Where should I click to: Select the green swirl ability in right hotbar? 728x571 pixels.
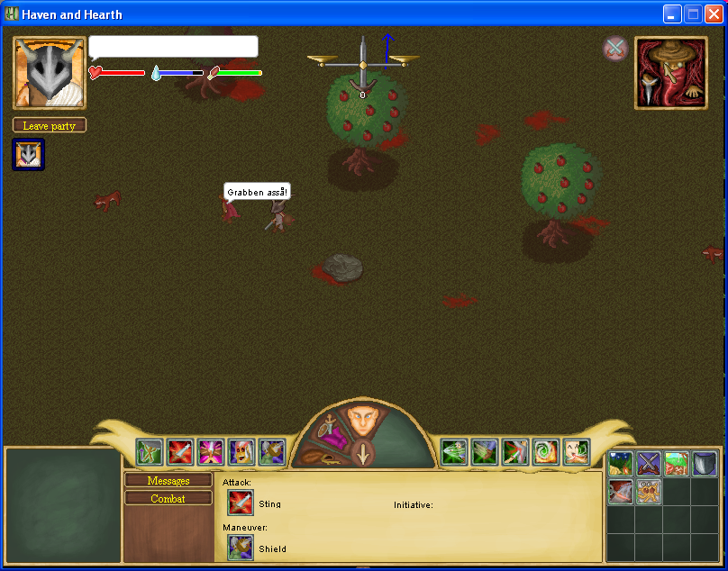click(545, 452)
